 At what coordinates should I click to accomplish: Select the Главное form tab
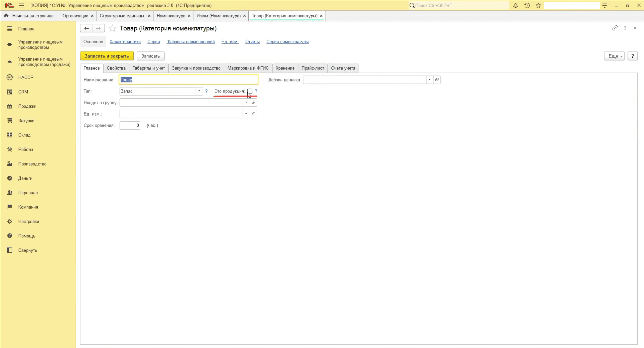coord(92,68)
